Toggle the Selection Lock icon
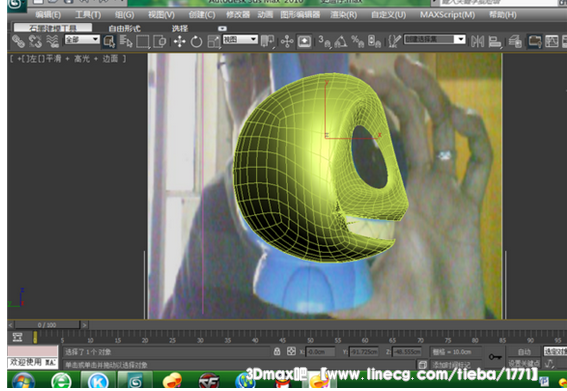567x391 pixels. [x=277, y=351]
